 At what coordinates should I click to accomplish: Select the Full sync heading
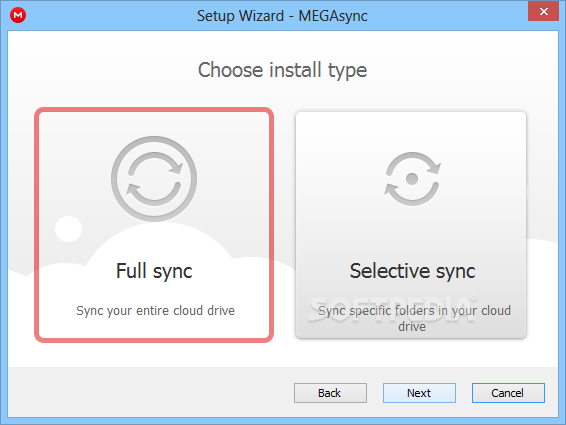click(154, 271)
